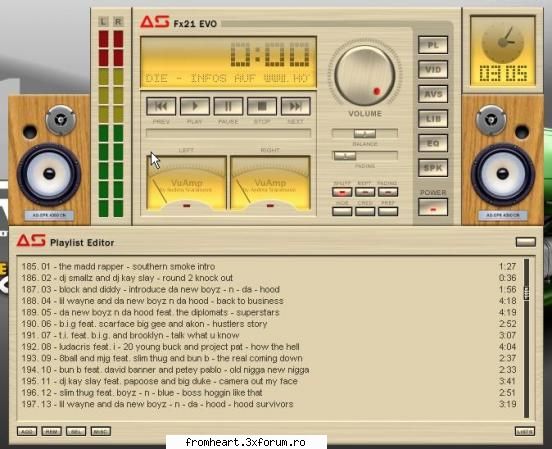
Task: Start playback with the Play button
Action: [x=195, y=106]
